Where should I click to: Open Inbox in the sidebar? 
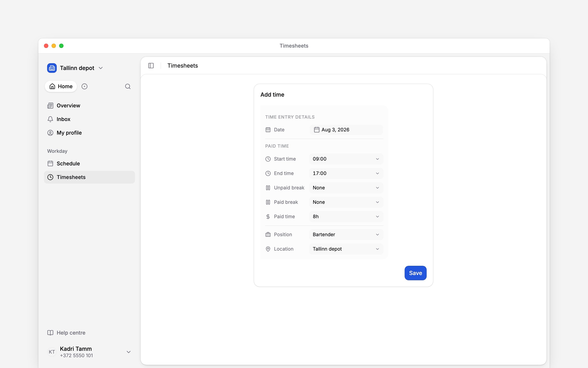89,119
